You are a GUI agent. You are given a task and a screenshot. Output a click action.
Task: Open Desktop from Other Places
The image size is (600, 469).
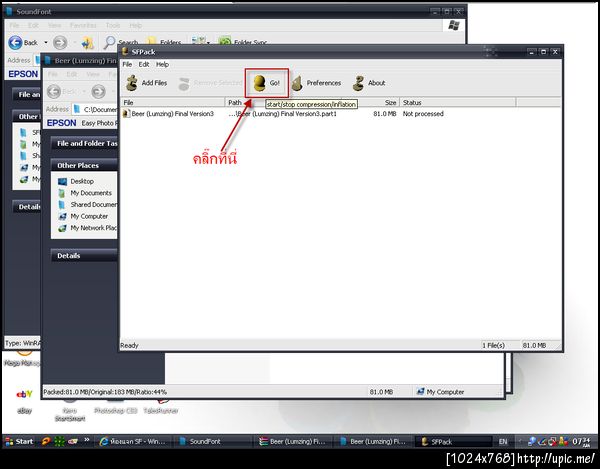[x=76, y=181]
